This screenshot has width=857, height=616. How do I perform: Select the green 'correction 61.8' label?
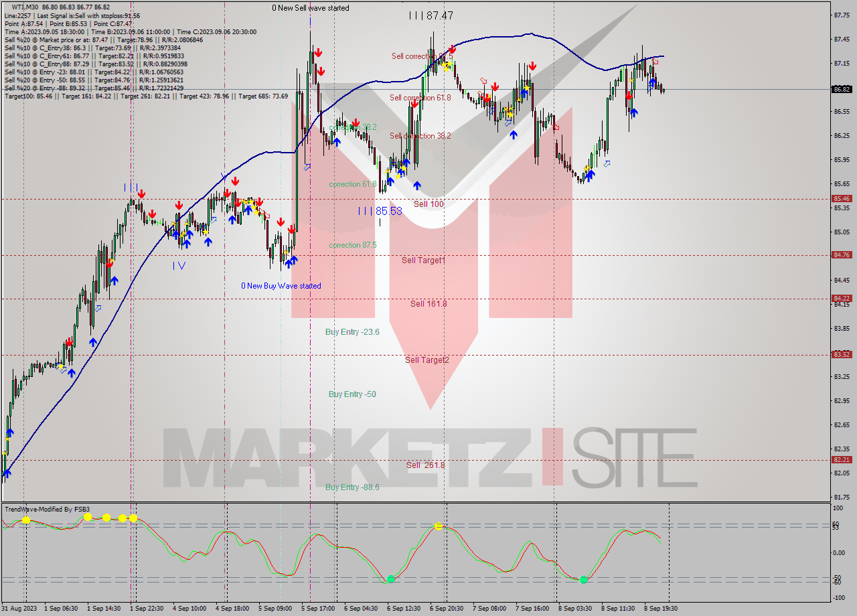tap(352, 184)
